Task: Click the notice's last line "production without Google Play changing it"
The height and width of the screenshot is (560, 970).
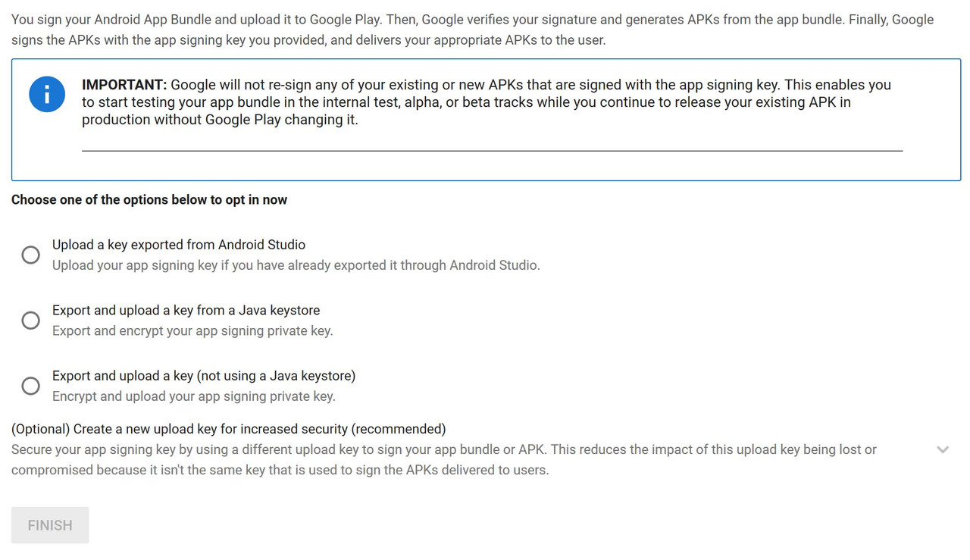Action: point(220,120)
